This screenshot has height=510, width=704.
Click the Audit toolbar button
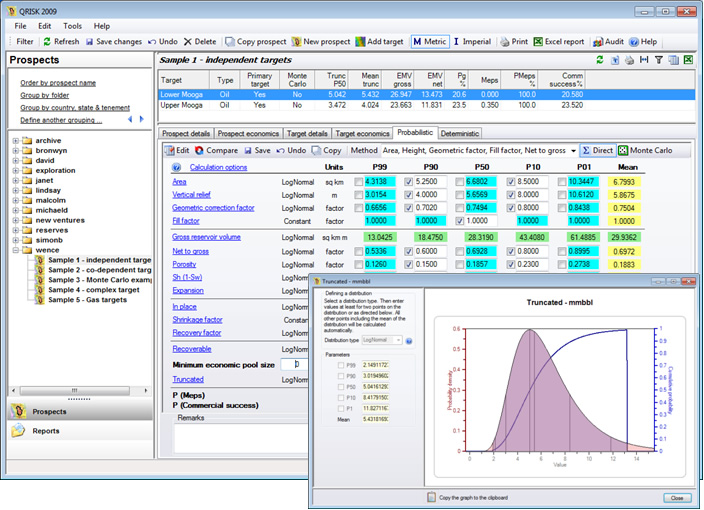click(x=609, y=42)
